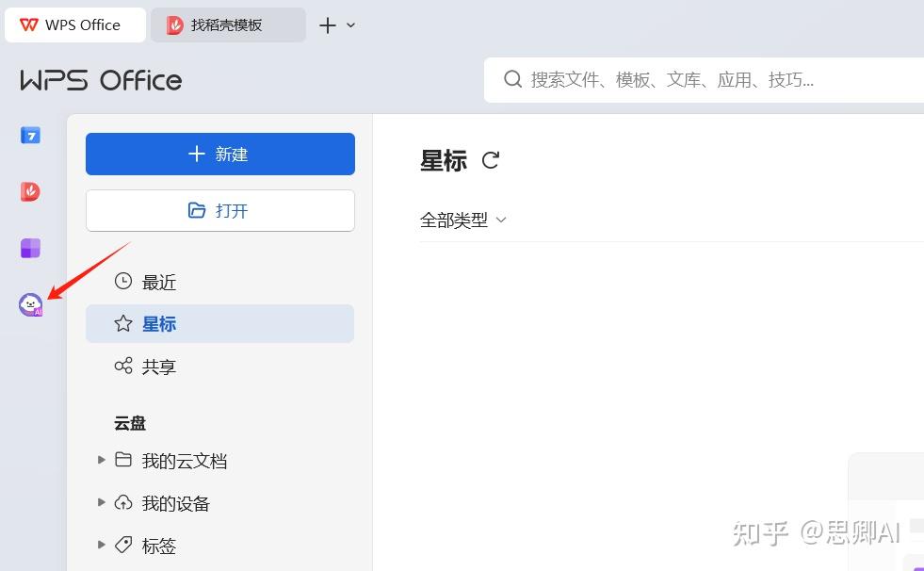Refresh the 星标 list with the reload icon

(x=490, y=160)
